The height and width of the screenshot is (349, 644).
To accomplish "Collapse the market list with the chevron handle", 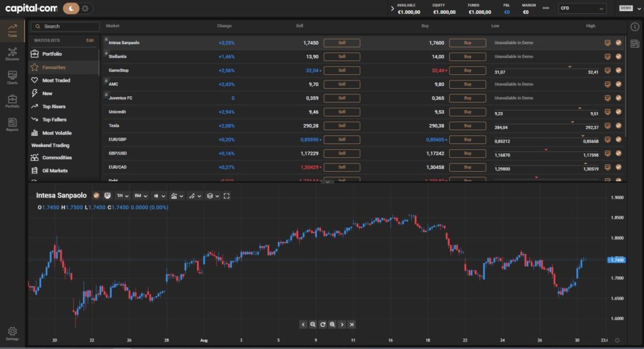I will 327,181.
